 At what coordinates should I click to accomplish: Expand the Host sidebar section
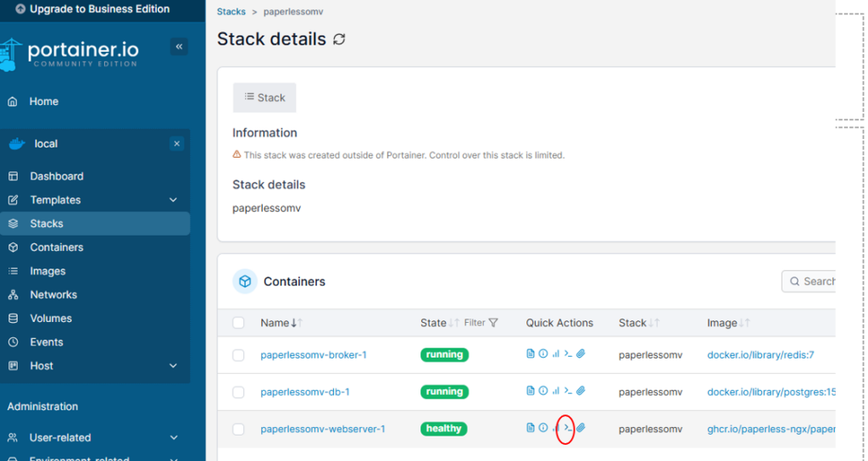coord(95,366)
